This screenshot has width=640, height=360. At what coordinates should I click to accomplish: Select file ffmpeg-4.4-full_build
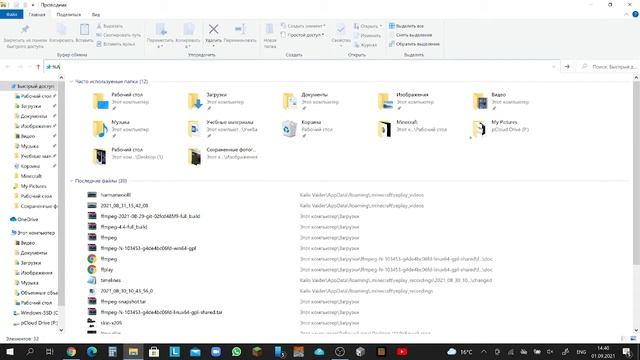[x=124, y=227]
